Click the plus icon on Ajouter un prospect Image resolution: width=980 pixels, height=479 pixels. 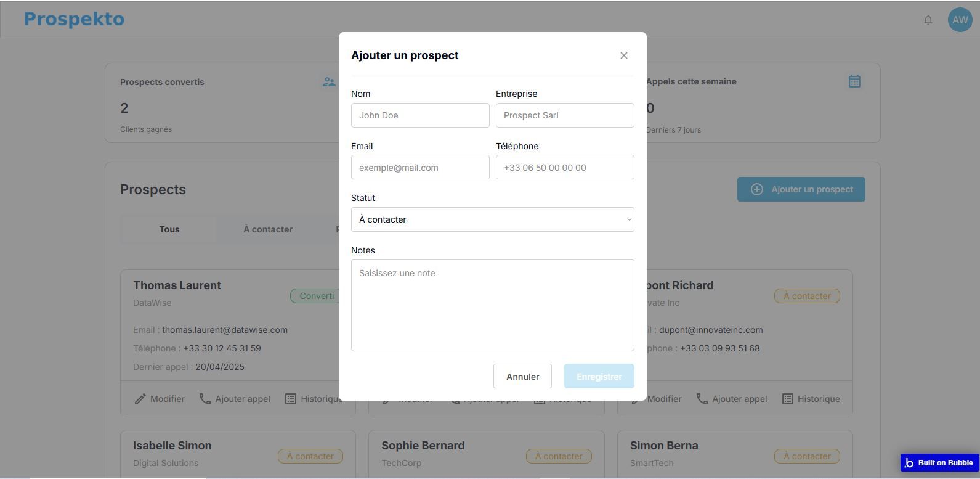(756, 189)
